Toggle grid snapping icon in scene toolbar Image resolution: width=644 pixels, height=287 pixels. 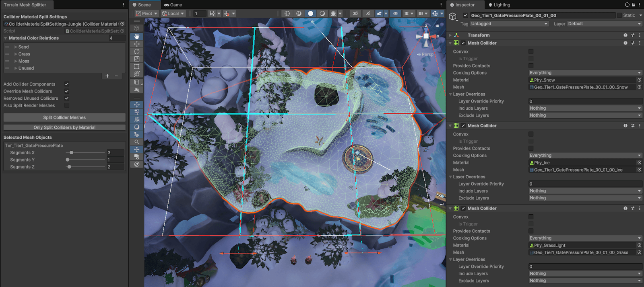click(x=227, y=14)
